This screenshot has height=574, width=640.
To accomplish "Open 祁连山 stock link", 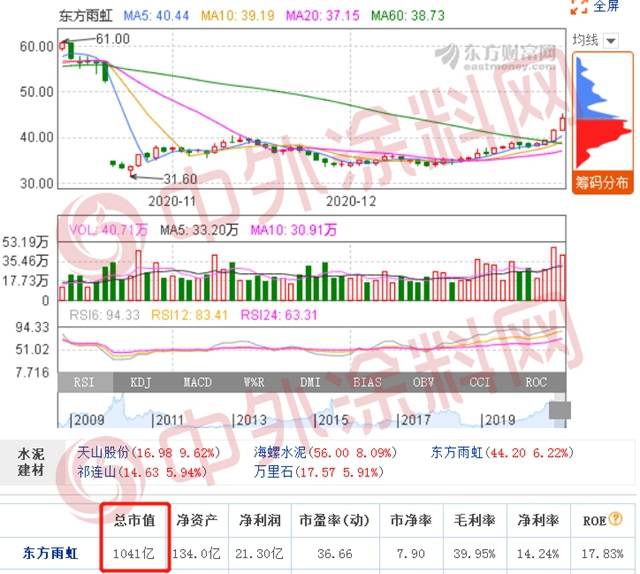I will 96,472.
